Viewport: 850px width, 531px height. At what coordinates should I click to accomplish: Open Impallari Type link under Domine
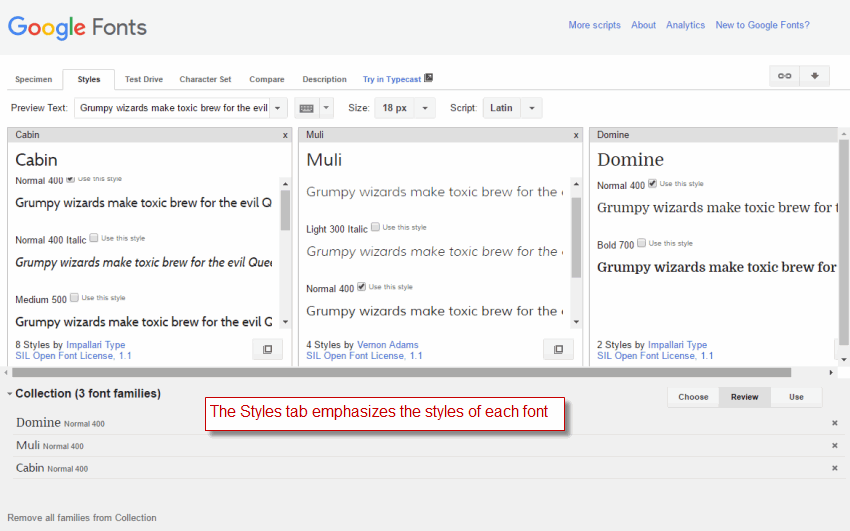(678, 345)
